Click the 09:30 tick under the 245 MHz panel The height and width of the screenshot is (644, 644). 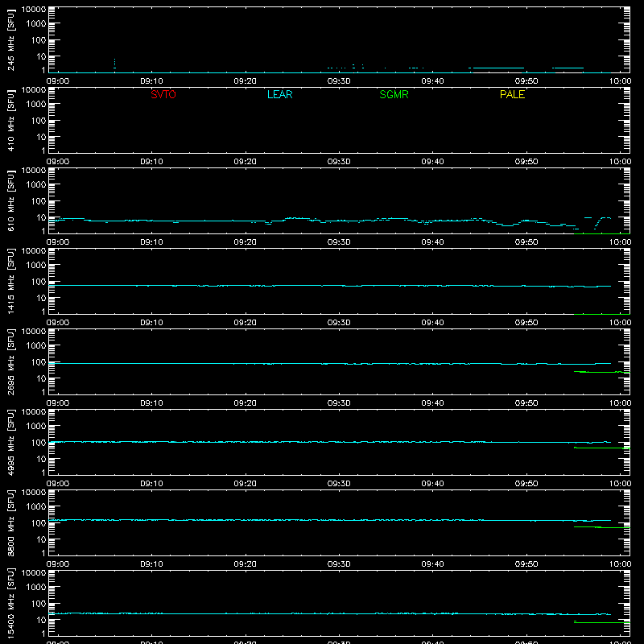339,81
